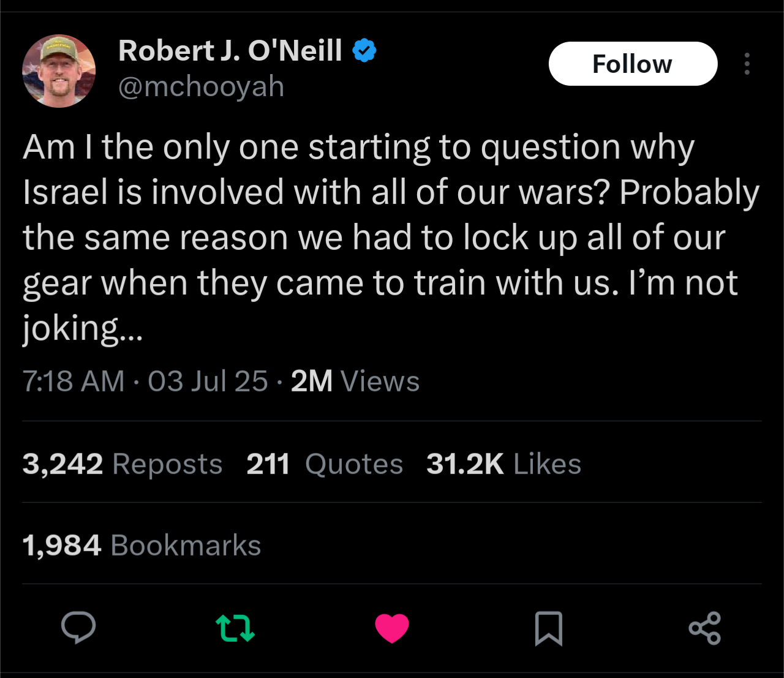Open the Robert J. O'Neill display name
Screen dimensions: 784x678
coord(230,50)
